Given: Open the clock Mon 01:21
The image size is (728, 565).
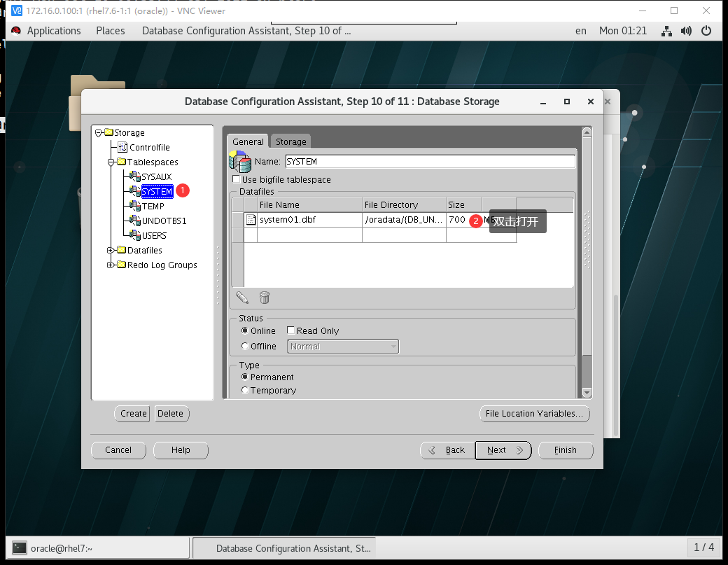Looking at the screenshot, I should pos(622,31).
